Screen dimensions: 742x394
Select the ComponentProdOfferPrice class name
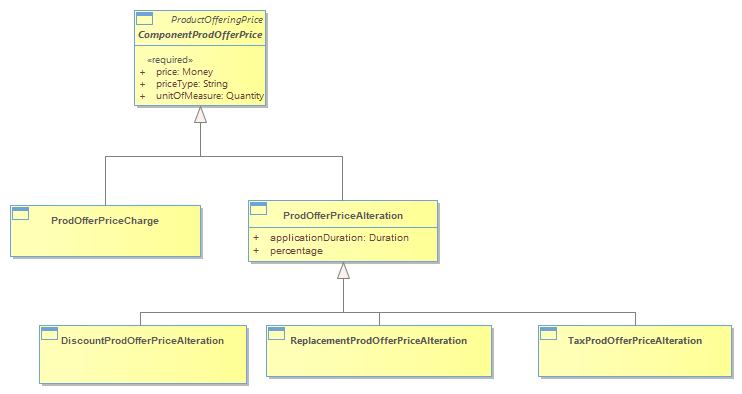point(200,35)
